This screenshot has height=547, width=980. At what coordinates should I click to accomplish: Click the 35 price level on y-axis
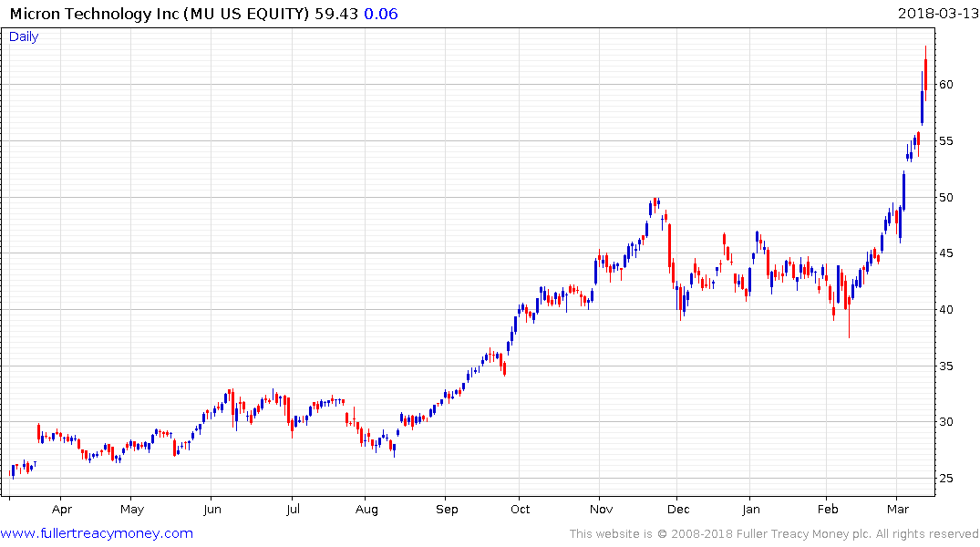coord(946,366)
